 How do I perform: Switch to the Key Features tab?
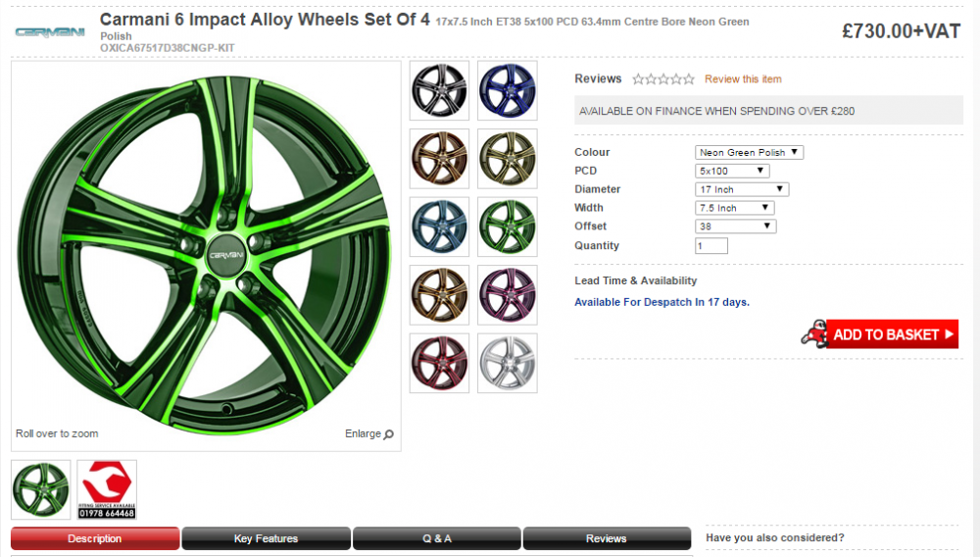(266, 538)
